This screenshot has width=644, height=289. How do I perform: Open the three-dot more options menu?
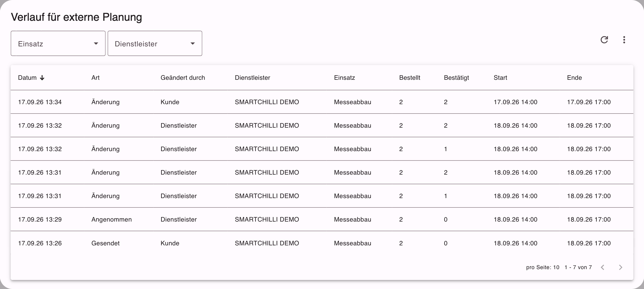click(x=624, y=40)
